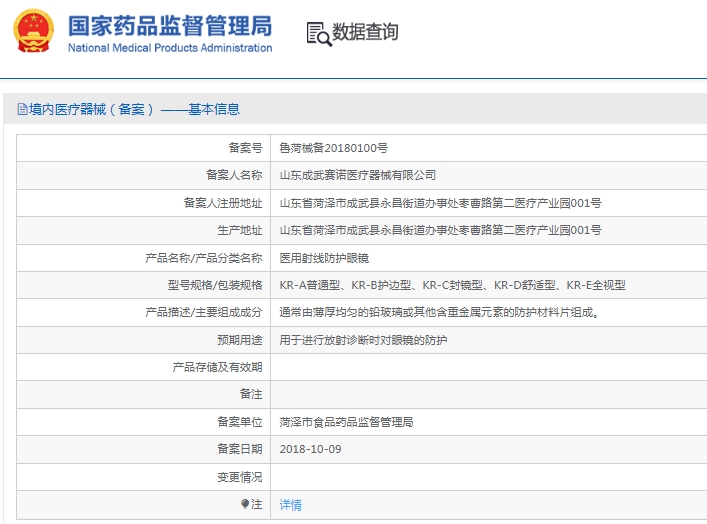Viewport: 707px width, 524px height.
Task: Click the 生产地址 address value
Action: 441,230
